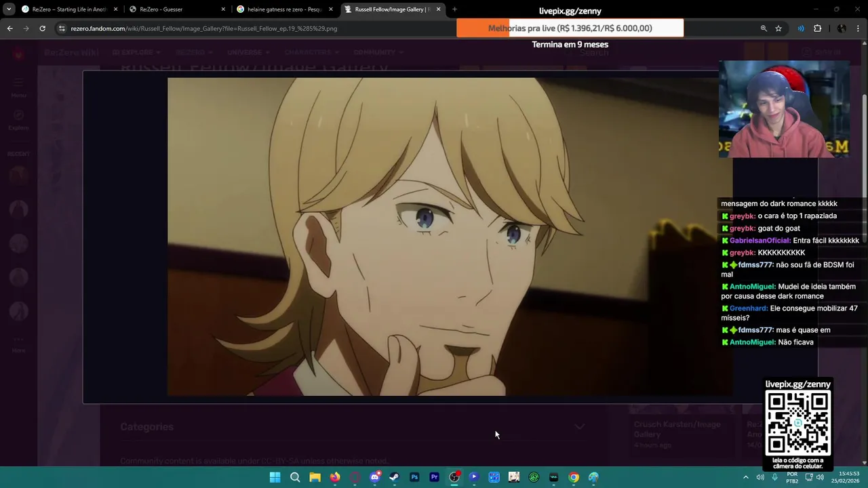Open Google Chrome from the taskbar
The width and height of the screenshot is (868, 488).
(574, 477)
